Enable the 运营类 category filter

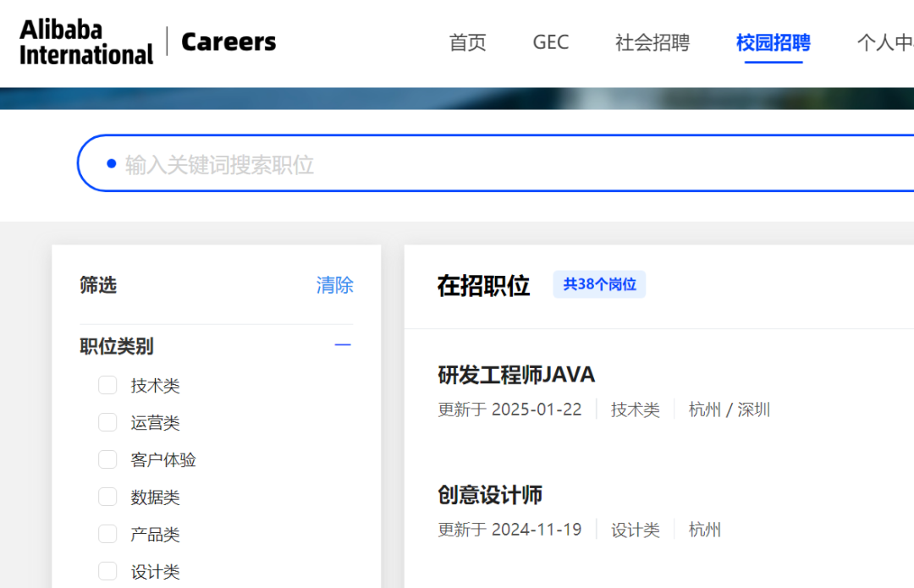(107, 422)
